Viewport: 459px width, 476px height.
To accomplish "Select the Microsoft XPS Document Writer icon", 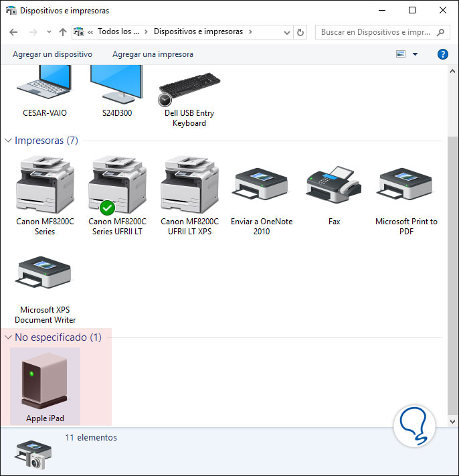I will click(44, 272).
